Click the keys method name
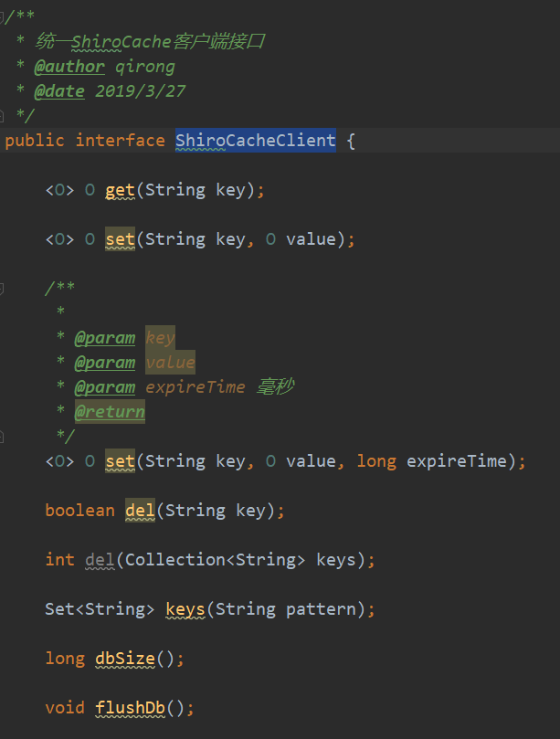 pos(185,608)
